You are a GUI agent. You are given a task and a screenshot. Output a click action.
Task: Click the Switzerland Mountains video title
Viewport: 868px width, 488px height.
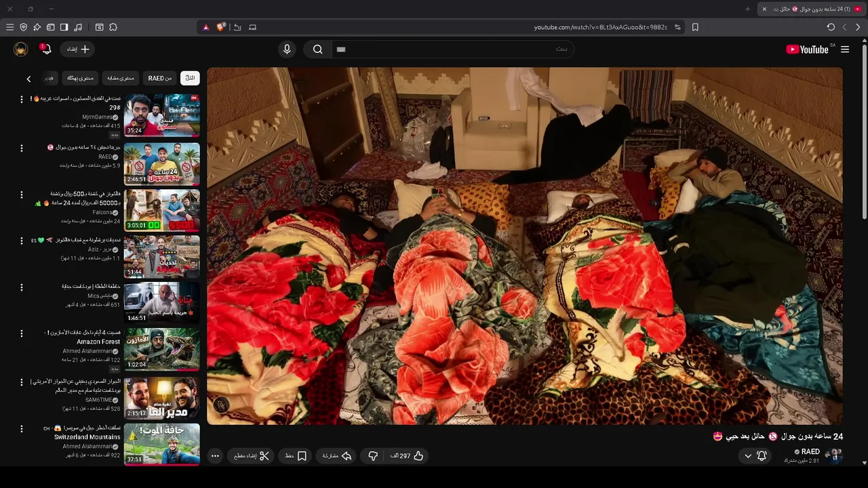click(82, 432)
